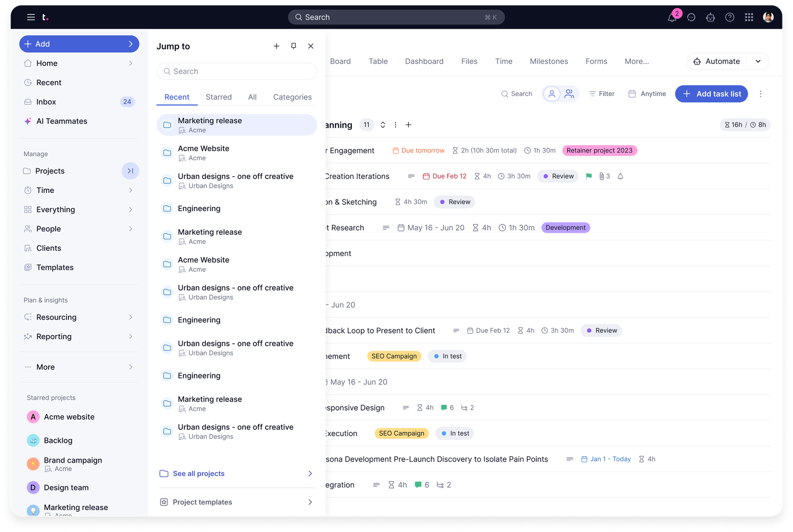The image size is (793, 532).
Task: Switch to the Starred tab
Action: point(219,97)
